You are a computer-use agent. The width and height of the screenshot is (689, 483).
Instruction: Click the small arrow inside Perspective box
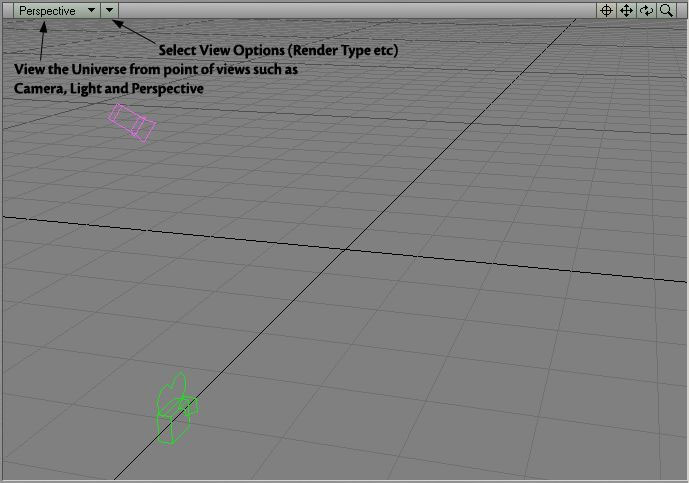[x=91, y=11]
